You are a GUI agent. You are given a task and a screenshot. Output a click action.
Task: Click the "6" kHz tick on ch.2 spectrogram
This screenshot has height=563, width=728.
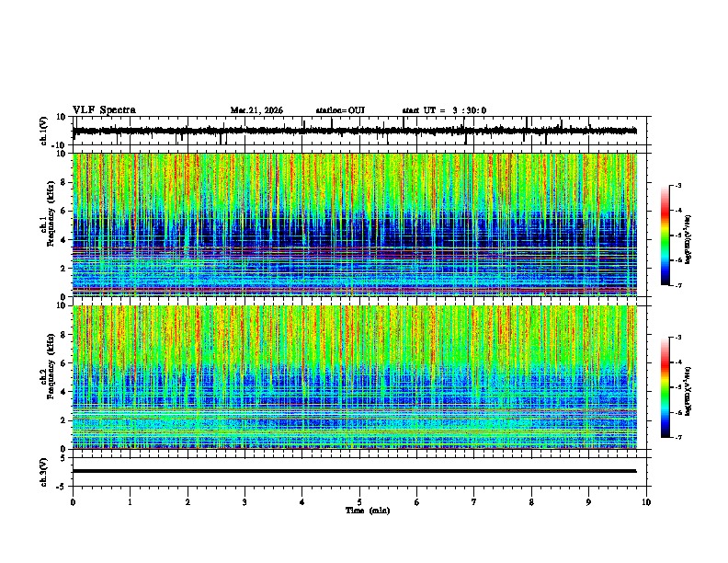(x=63, y=363)
